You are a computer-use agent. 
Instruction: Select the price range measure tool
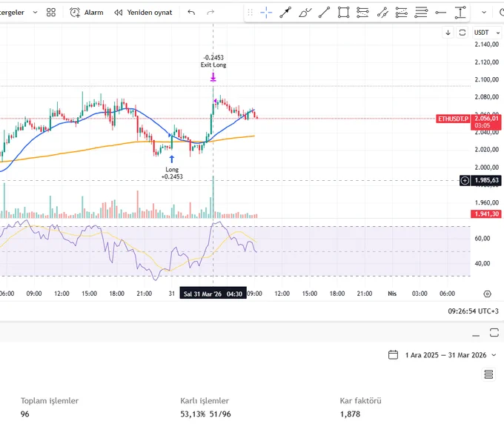point(460,13)
